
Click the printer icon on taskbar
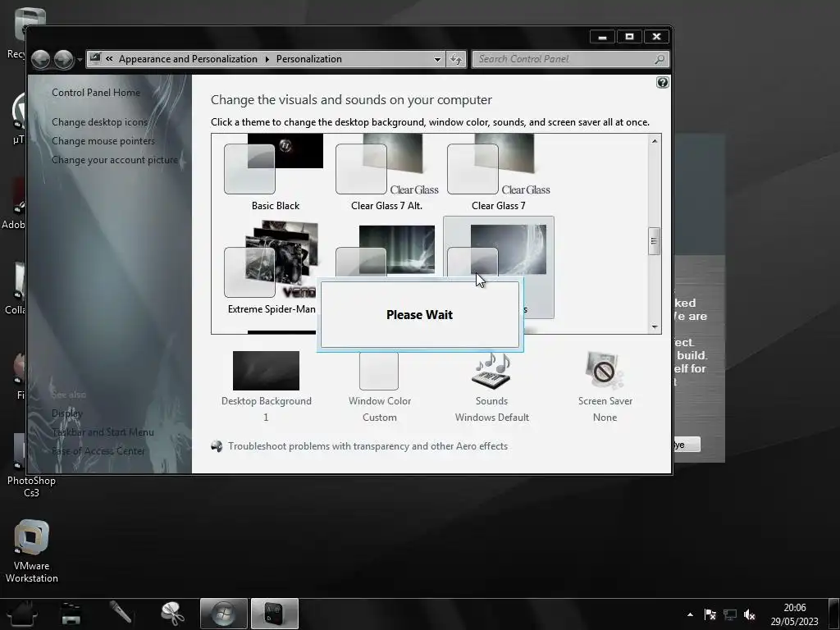(71, 614)
